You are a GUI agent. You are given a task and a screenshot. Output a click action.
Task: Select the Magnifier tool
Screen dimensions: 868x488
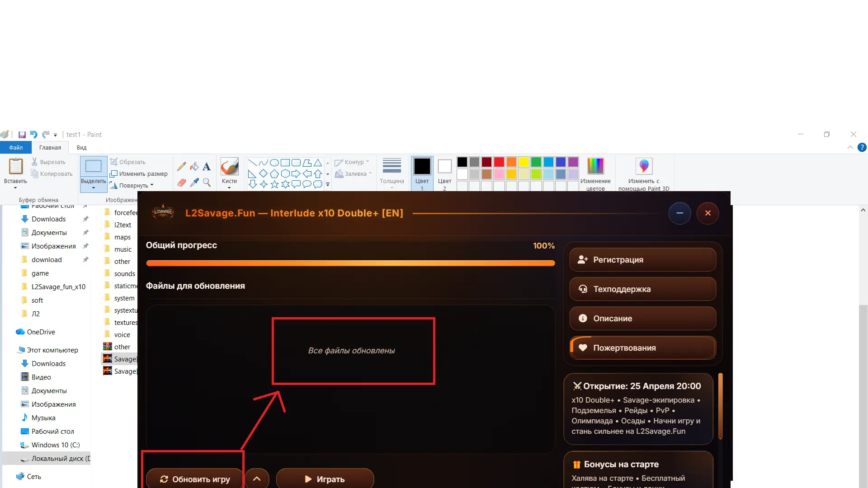[207, 183]
